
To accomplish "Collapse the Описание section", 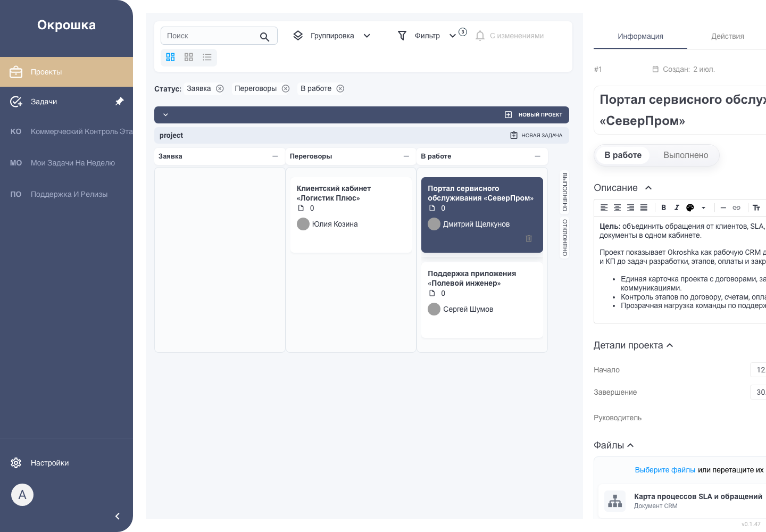I will pyautogui.click(x=648, y=188).
